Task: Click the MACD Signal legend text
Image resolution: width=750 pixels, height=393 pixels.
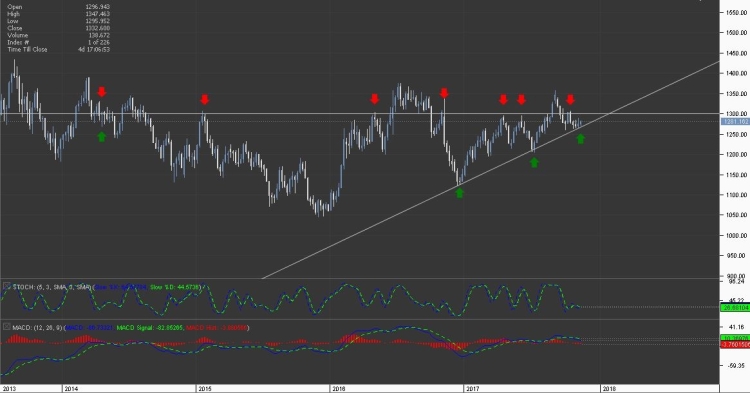Action: point(149,328)
